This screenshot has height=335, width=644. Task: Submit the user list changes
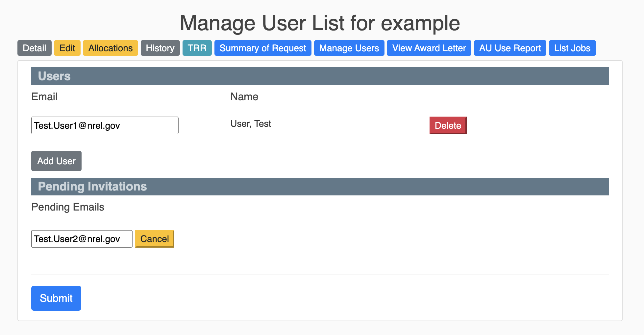click(56, 298)
